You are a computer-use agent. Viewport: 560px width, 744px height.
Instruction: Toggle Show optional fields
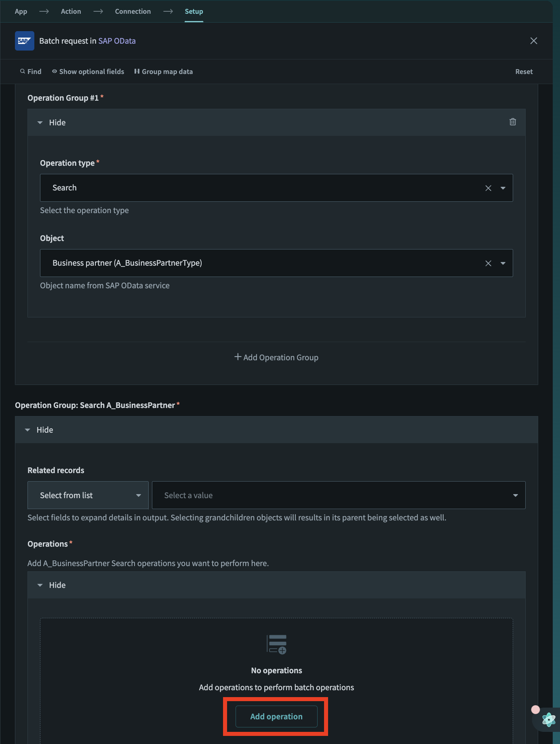point(88,72)
